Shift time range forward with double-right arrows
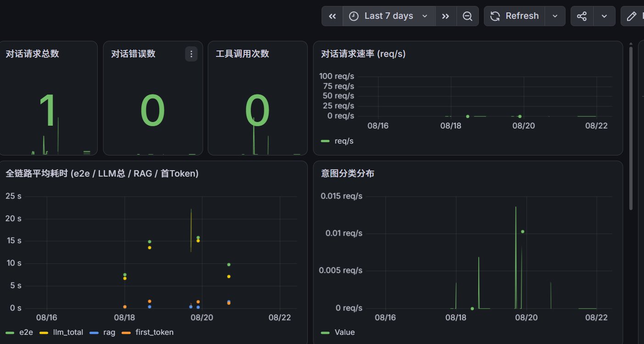644x344 pixels. click(445, 16)
